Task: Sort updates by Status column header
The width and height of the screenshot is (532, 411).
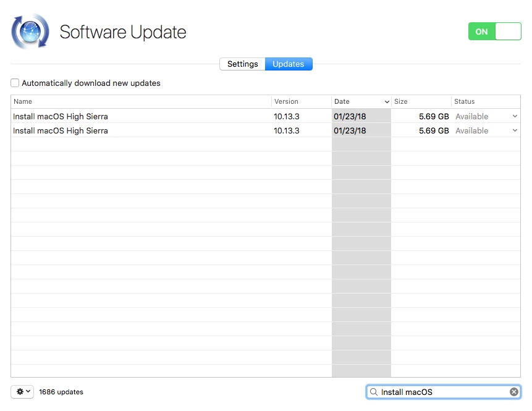Action: [x=486, y=101]
